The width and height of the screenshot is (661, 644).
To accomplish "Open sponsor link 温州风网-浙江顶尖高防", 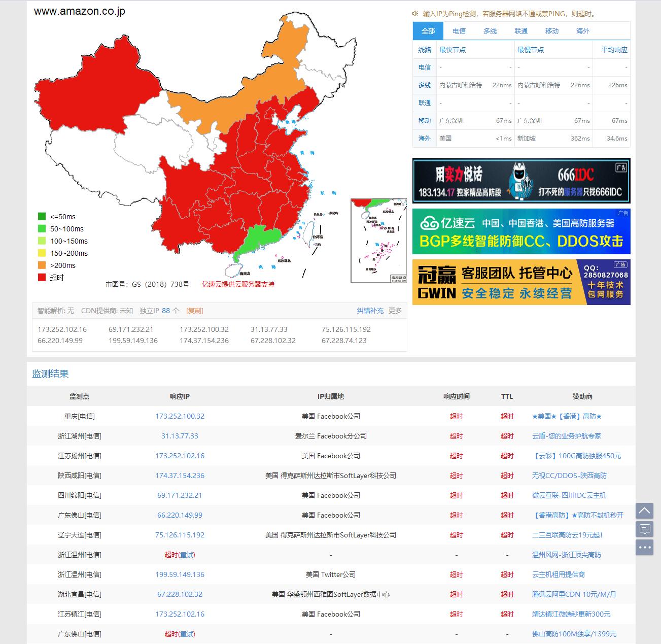I will coord(567,555).
